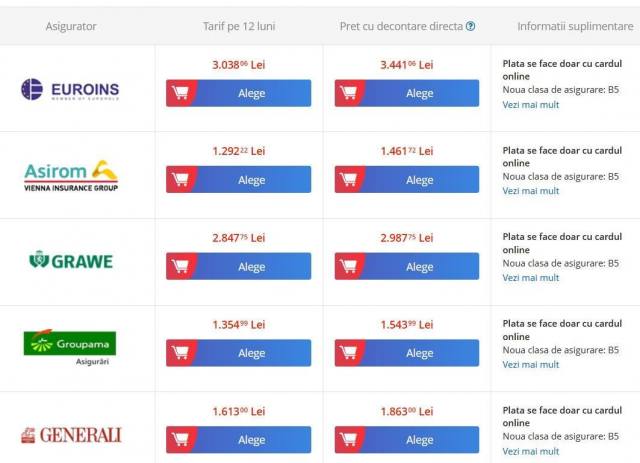The height and width of the screenshot is (463, 640).
Task: Click the cart icon for Groupama 12-month tariff
Action: pyautogui.click(x=180, y=353)
